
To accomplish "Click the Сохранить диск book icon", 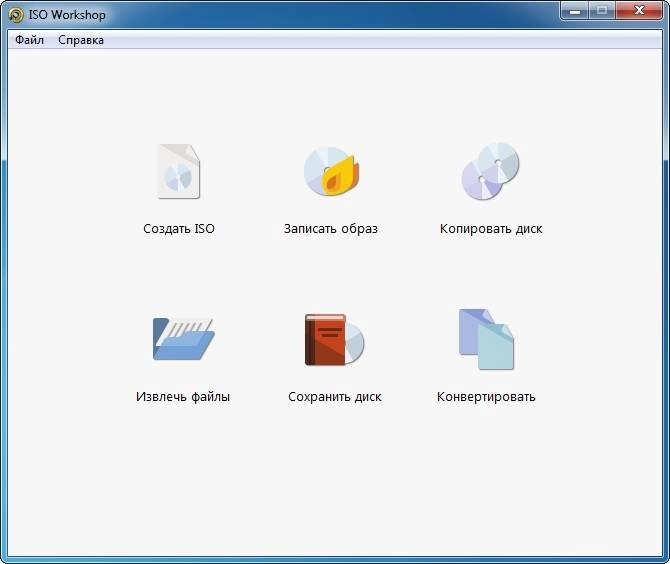I will [x=335, y=340].
